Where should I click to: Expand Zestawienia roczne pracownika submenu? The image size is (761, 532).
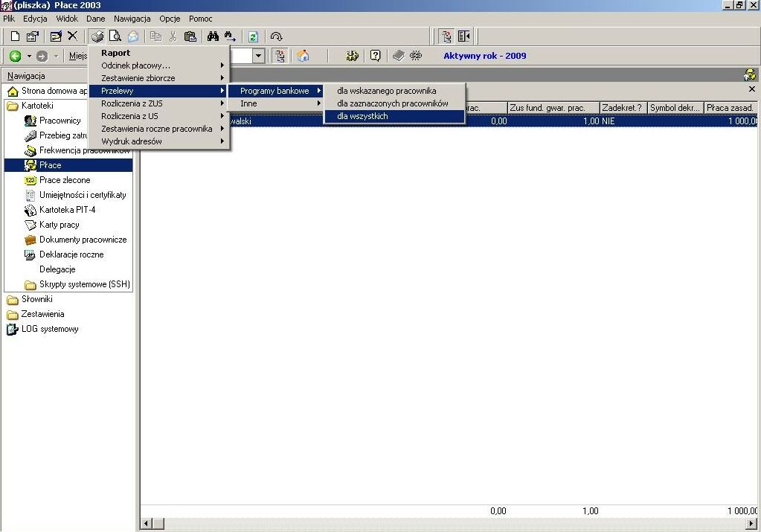(158, 129)
